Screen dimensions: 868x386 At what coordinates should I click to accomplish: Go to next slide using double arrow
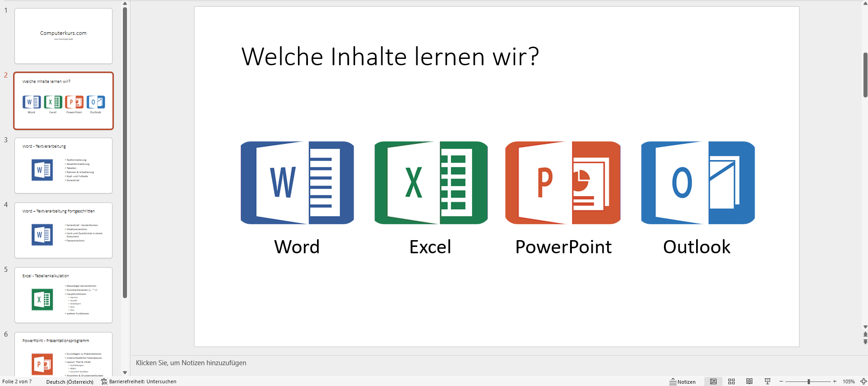coord(865,342)
